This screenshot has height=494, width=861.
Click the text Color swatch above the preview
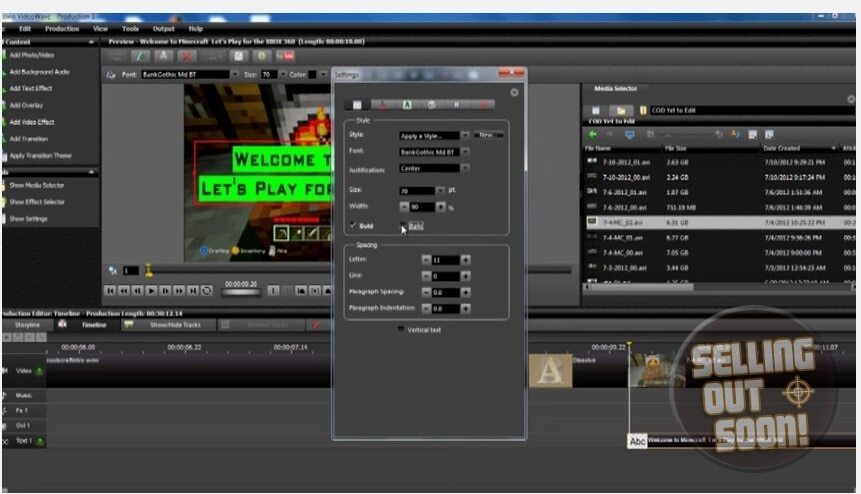click(312, 75)
